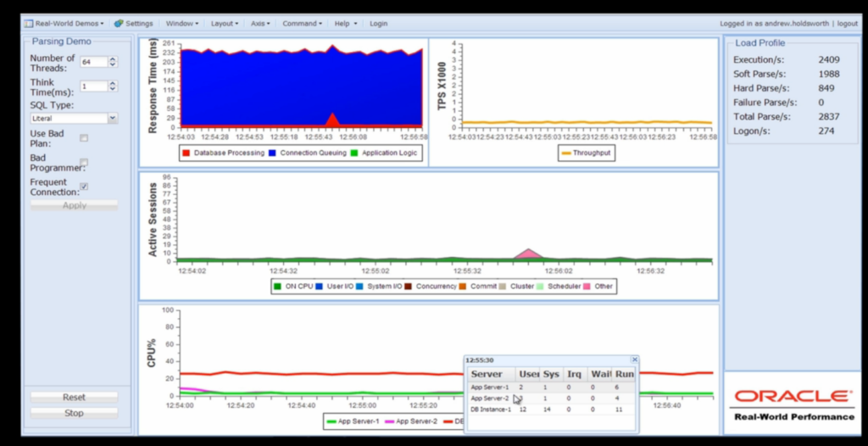
Task: Click the Total Parse/s value 2837
Action: 829,117
